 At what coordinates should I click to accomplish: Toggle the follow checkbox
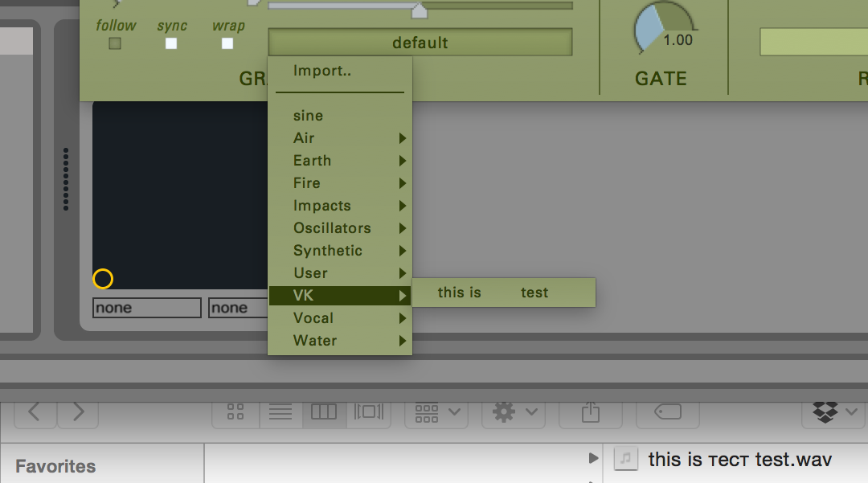tap(115, 43)
